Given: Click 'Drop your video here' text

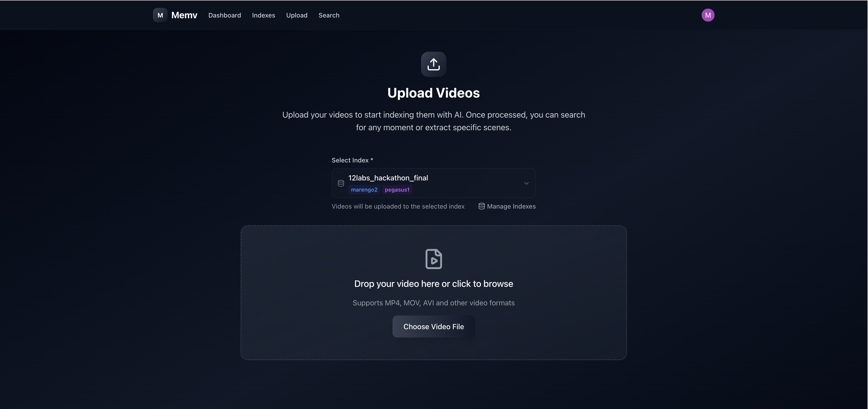Looking at the screenshot, I should [433, 284].
